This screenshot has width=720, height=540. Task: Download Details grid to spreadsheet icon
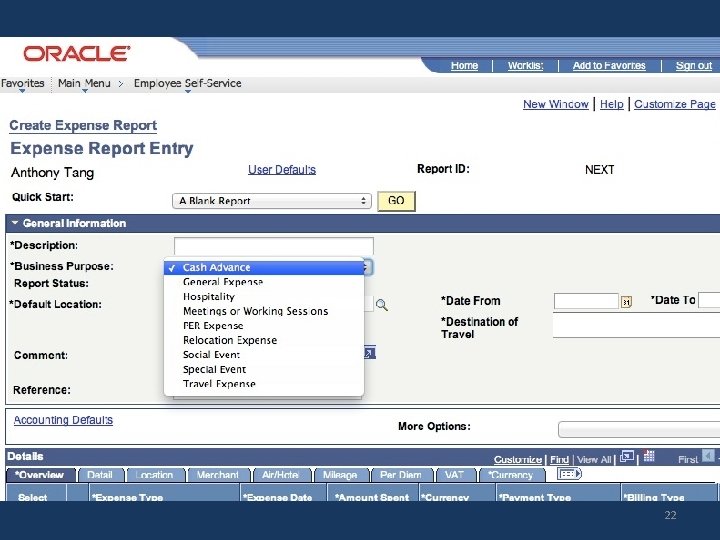[649, 456]
